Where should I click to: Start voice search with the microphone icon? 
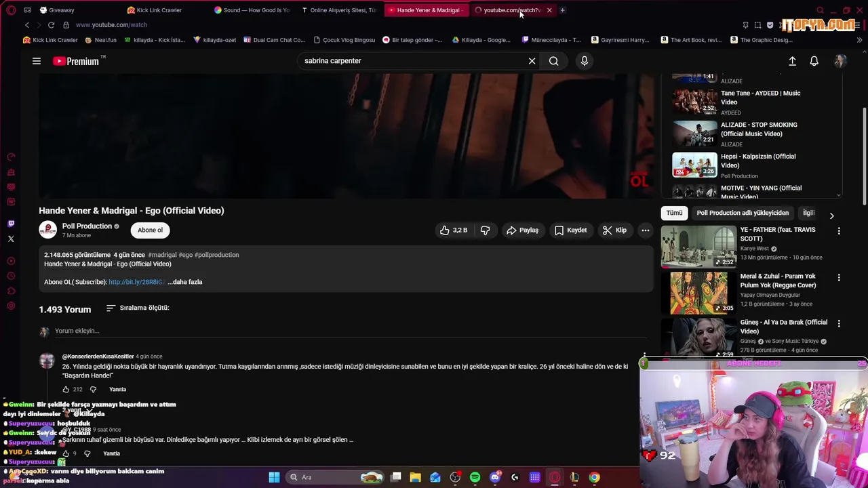pos(584,61)
